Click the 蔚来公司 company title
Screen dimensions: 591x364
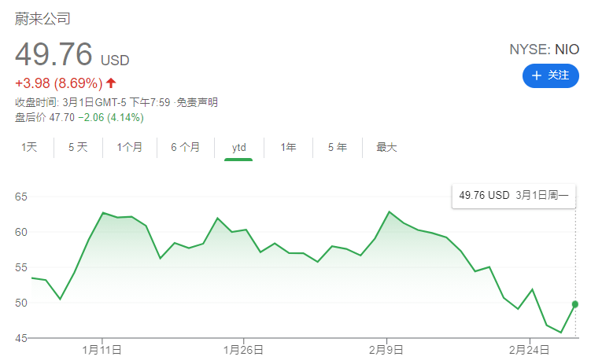pos(42,19)
